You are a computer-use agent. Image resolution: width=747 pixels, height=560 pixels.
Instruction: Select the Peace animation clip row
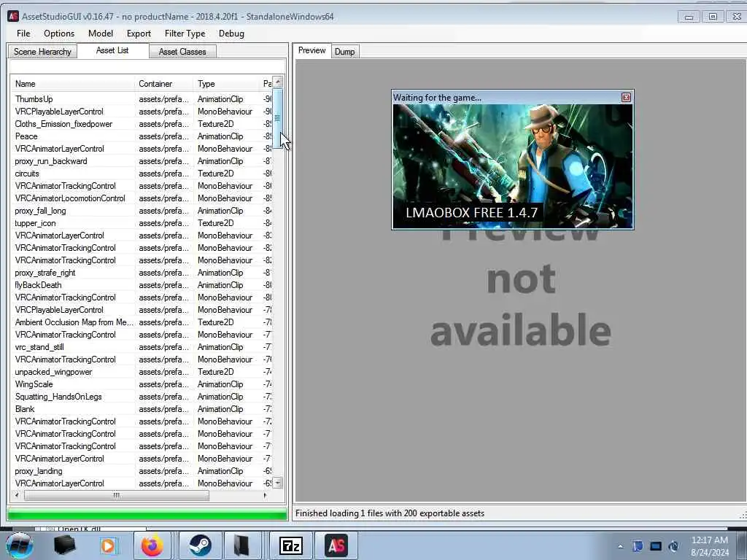point(142,136)
